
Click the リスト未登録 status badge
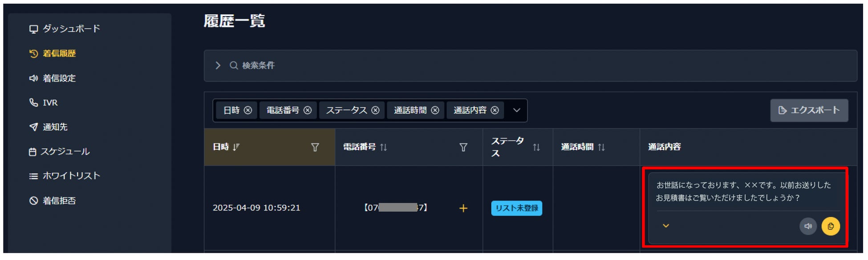click(x=516, y=208)
